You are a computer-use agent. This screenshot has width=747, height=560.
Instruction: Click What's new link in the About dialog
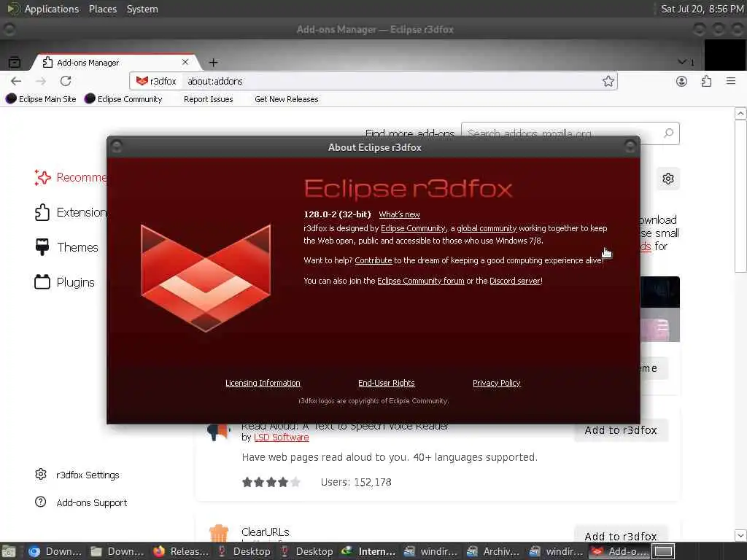pos(399,214)
